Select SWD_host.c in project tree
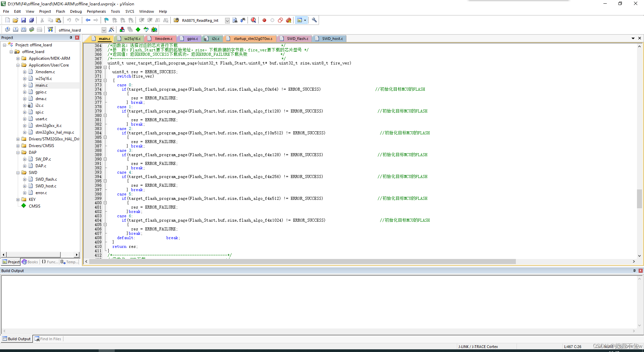Image resolution: width=644 pixels, height=352 pixels. tap(46, 186)
